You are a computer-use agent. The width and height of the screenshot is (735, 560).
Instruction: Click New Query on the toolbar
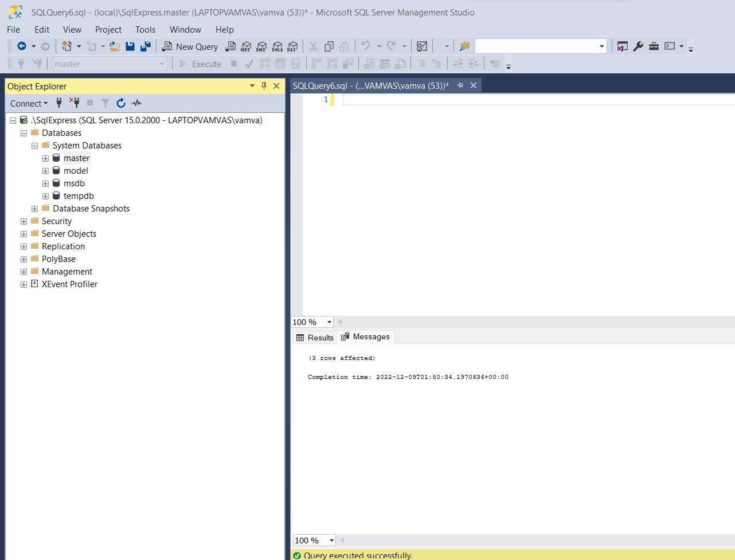pos(190,46)
